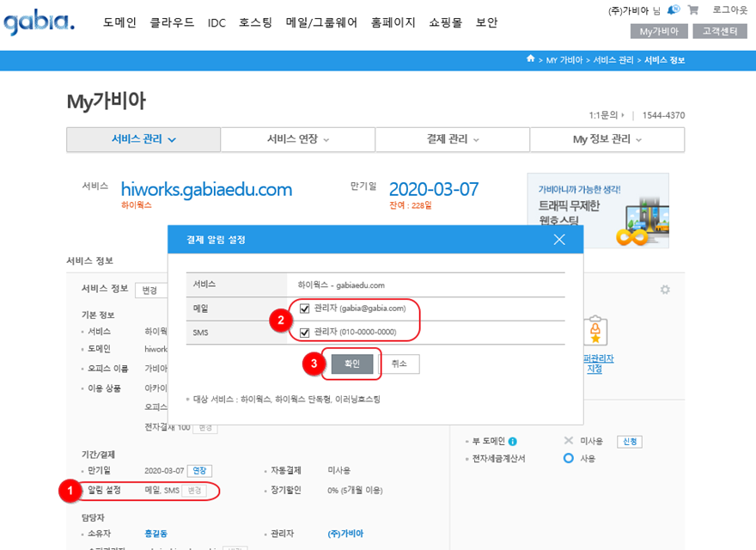Click the settings gear icon

point(664,290)
